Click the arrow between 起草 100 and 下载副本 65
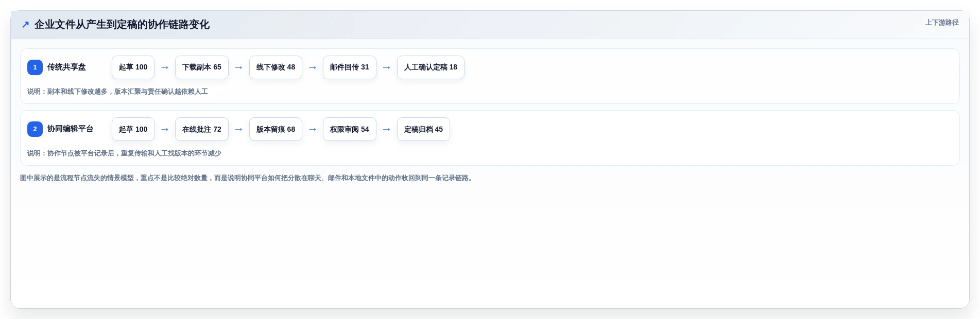 point(165,67)
